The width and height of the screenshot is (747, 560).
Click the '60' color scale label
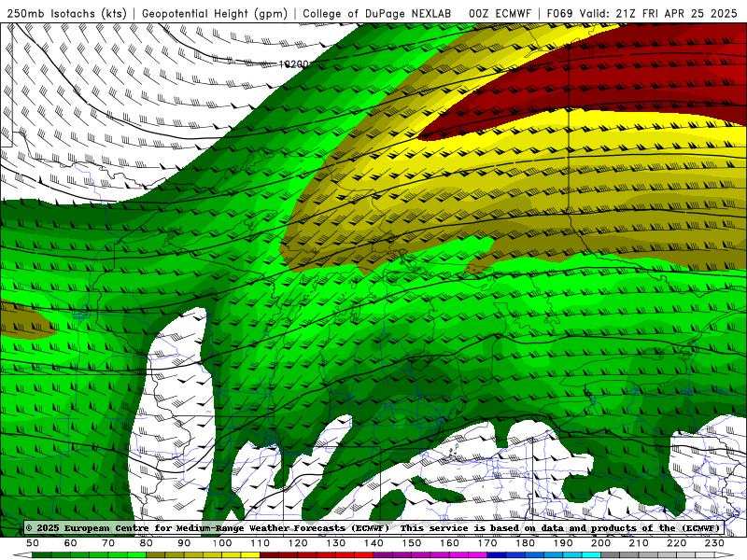click(x=70, y=543)
